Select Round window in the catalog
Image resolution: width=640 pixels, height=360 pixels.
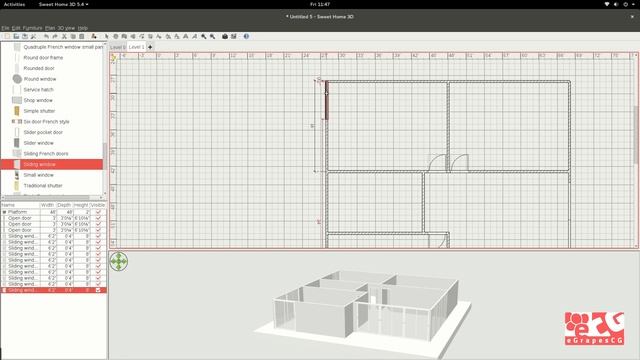coord(40,79)
